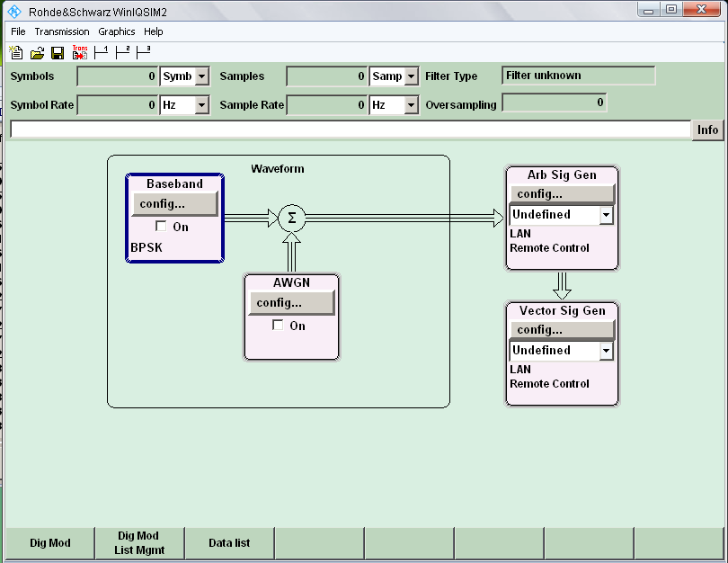The width and height of the screenshot is (728, 563).
Task: Click the Baseband config button
Action: tap(174, 204)
